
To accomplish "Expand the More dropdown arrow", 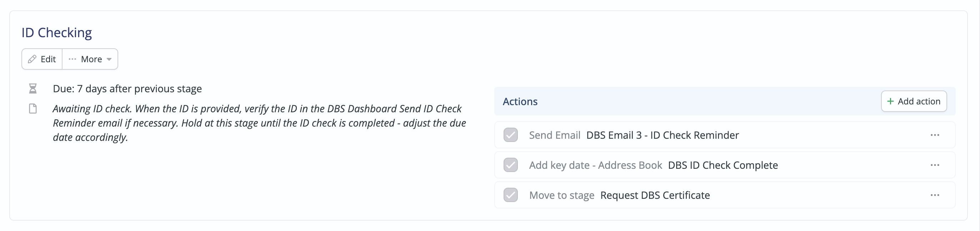I will click(109, 59).
